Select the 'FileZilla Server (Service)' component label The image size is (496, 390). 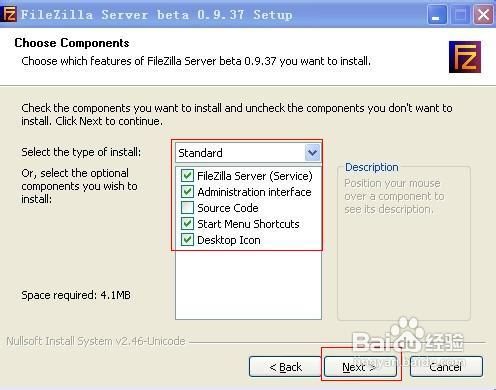[255, 176]
